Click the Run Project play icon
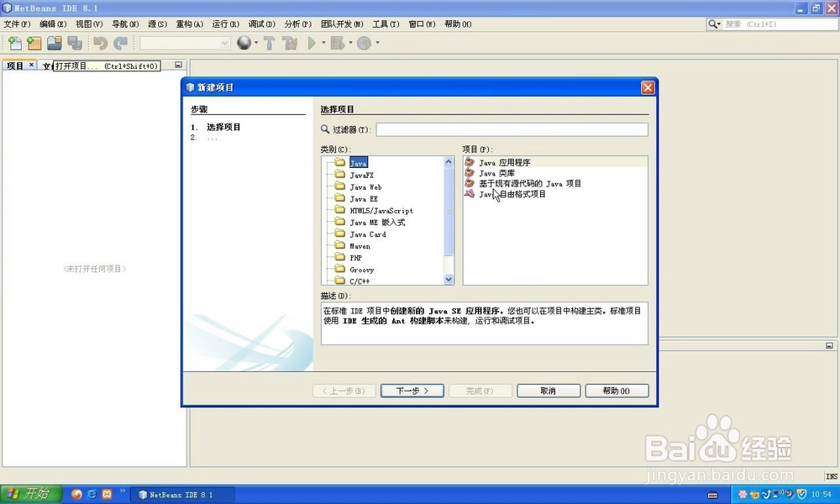This screenshot has height=504, width=840. tap(312, 43)
